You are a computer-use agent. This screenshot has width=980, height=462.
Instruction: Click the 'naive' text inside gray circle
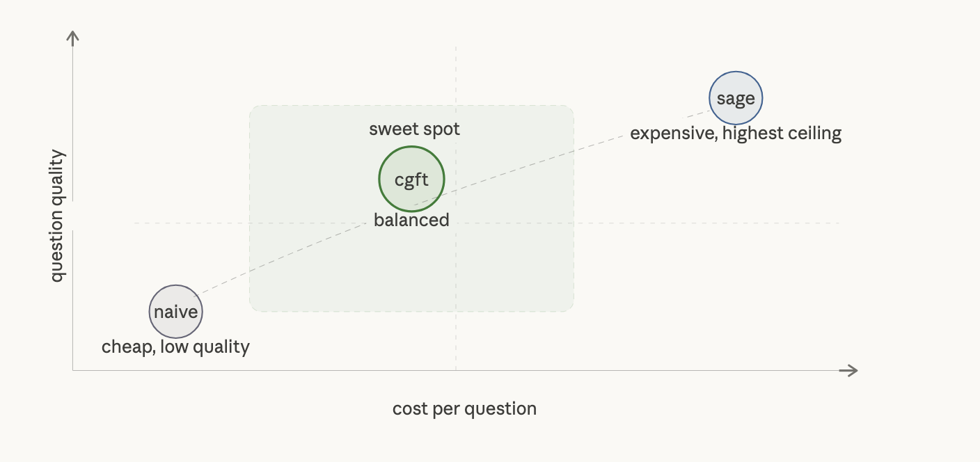click(x=176, y=312)
